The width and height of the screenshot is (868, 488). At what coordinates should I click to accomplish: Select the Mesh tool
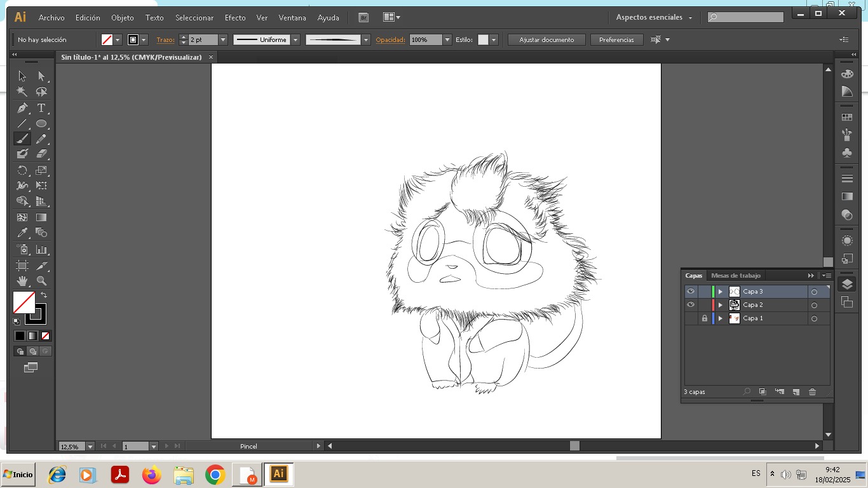coord(22,217)
